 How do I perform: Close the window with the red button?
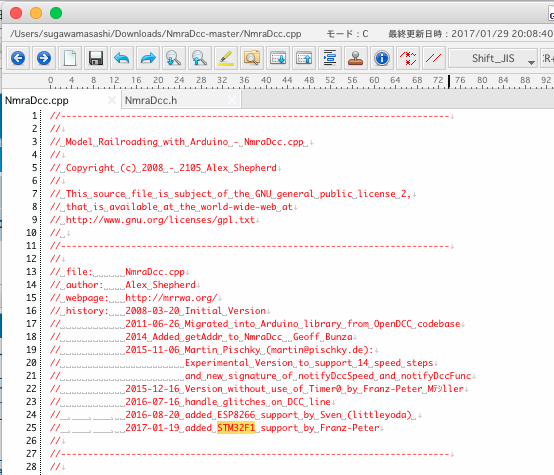coord(16,13)
